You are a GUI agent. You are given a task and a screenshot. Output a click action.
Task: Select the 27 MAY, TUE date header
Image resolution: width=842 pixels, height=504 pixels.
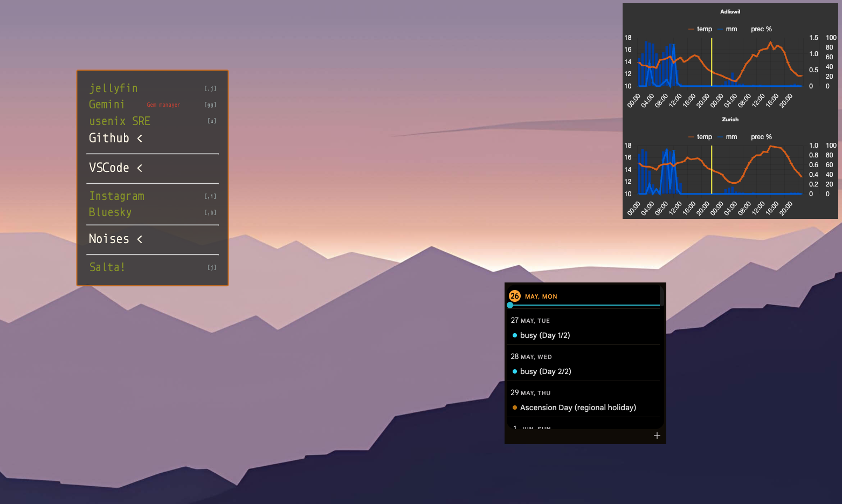[530, 321]
